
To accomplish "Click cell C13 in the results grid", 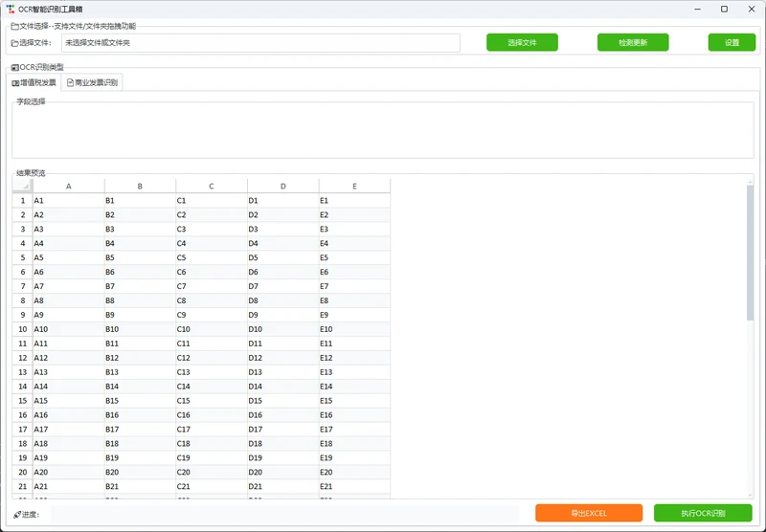I will pos(212,372).
